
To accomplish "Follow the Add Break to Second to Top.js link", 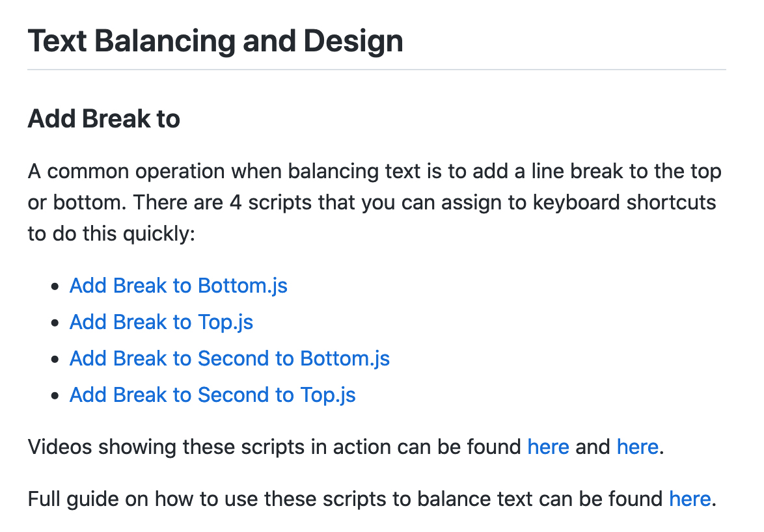I will tap(213, 395).
